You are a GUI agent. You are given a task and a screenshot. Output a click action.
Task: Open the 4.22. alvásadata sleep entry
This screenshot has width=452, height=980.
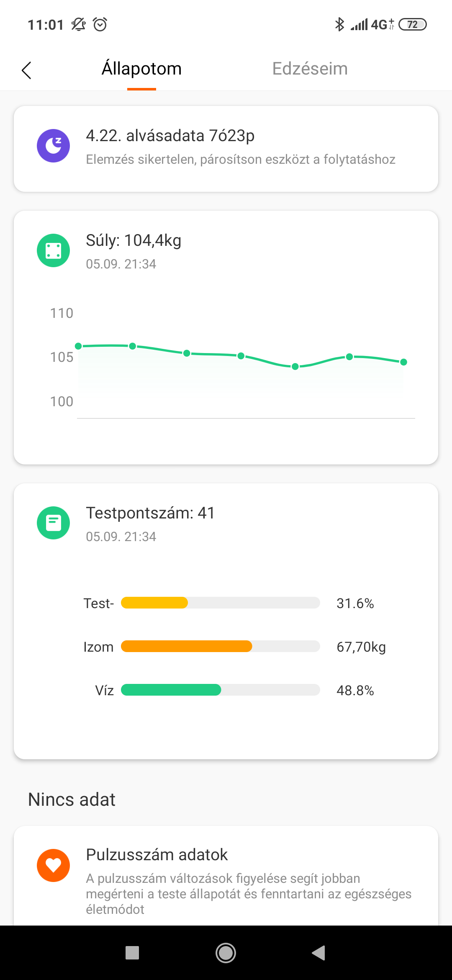[x=170, y=136]
